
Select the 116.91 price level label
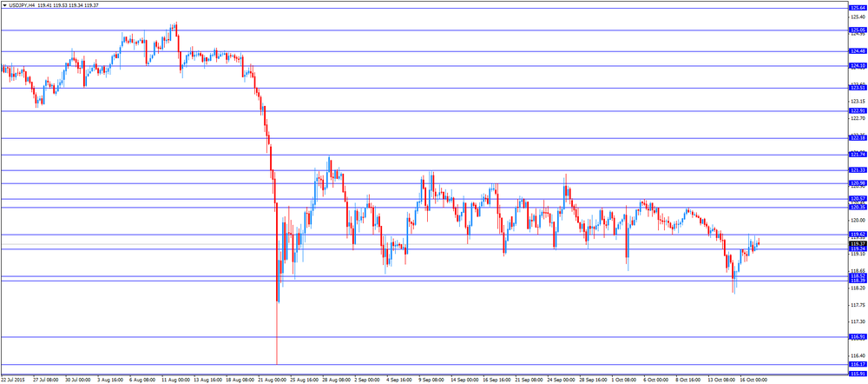[x=858, y=336]
